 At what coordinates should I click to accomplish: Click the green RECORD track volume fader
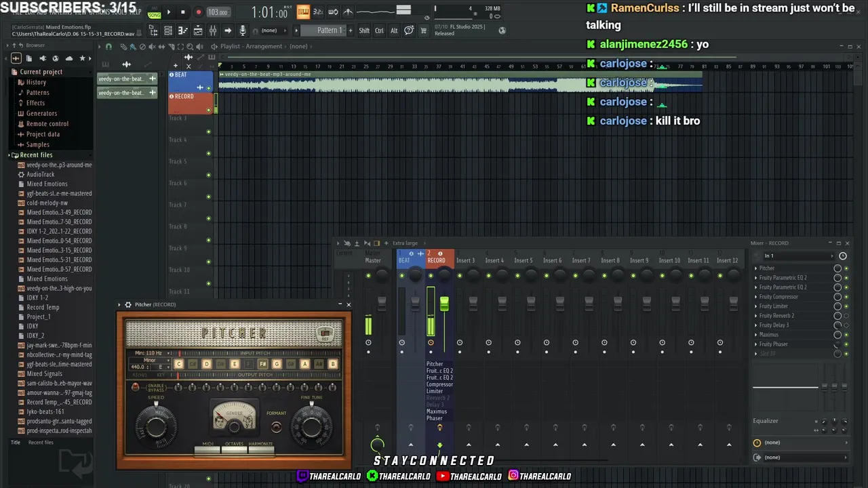click(x=444, y=304)
